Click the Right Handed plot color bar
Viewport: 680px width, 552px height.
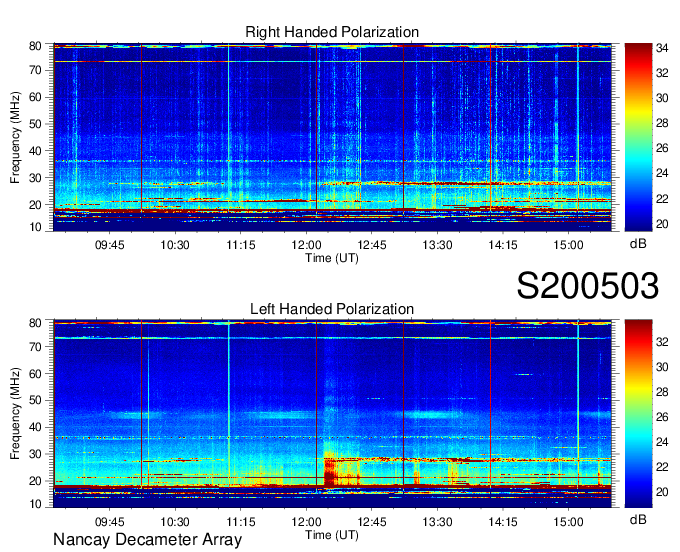pos(638,137)
